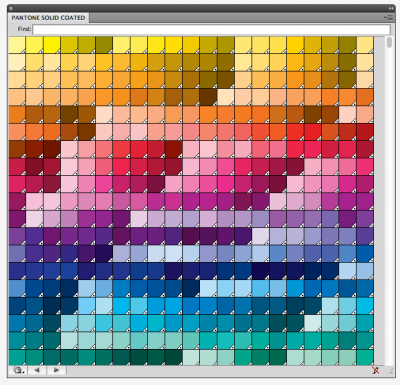Load the previous swatch library with left arrow
The image size is (400, 385).
37,370
